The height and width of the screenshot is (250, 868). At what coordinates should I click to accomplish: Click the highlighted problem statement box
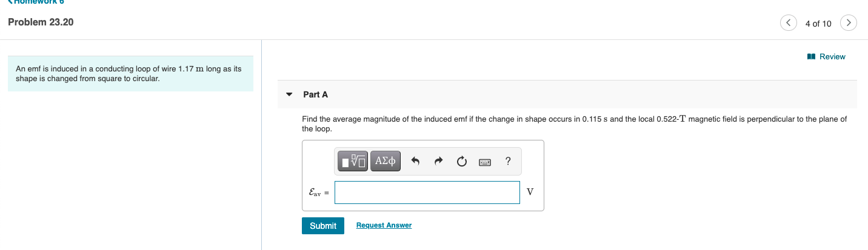coord(130,74)
